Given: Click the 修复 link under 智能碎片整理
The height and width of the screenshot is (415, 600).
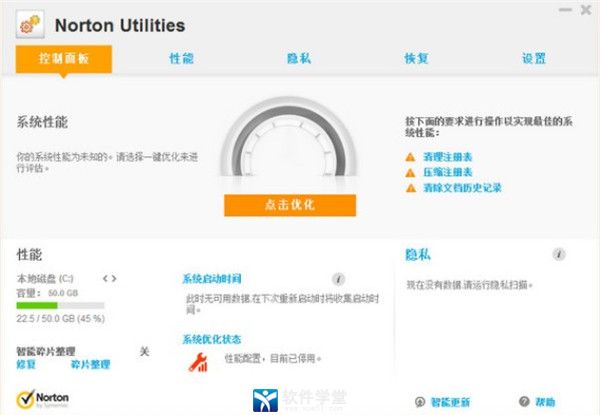Looking at the screenshot, I should click(26, 364).
